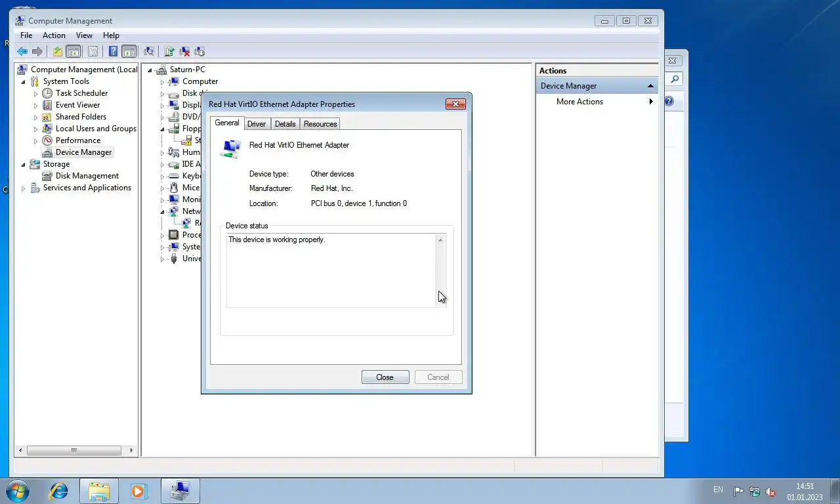Select Shared Folders in console tree
This screenshot has width=840, height=504.
[x=81, y=117]
